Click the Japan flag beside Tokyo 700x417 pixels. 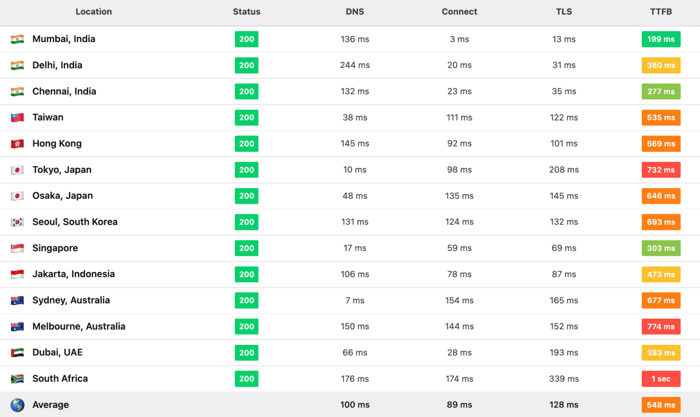click(17, 170)
